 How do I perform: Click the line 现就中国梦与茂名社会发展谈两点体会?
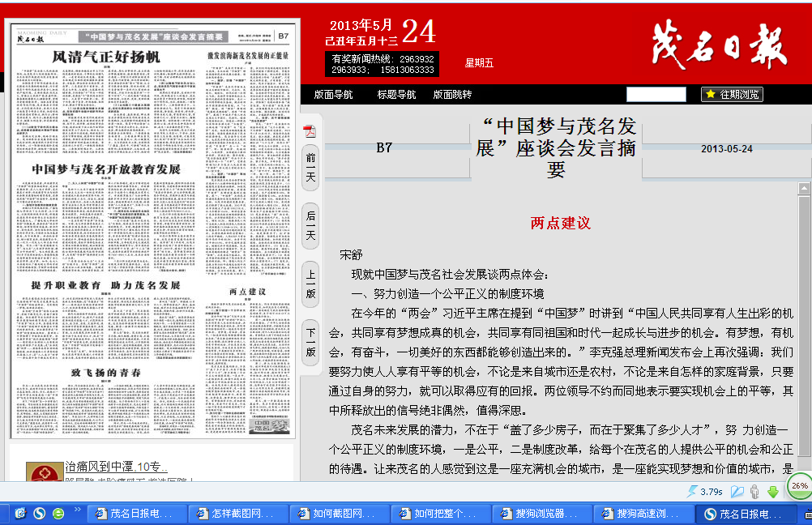(x=450, y=275)
